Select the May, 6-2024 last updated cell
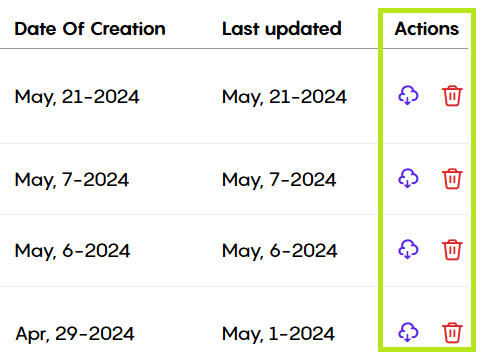The height and width of the screenshot is (361, 491). (280, 251)
